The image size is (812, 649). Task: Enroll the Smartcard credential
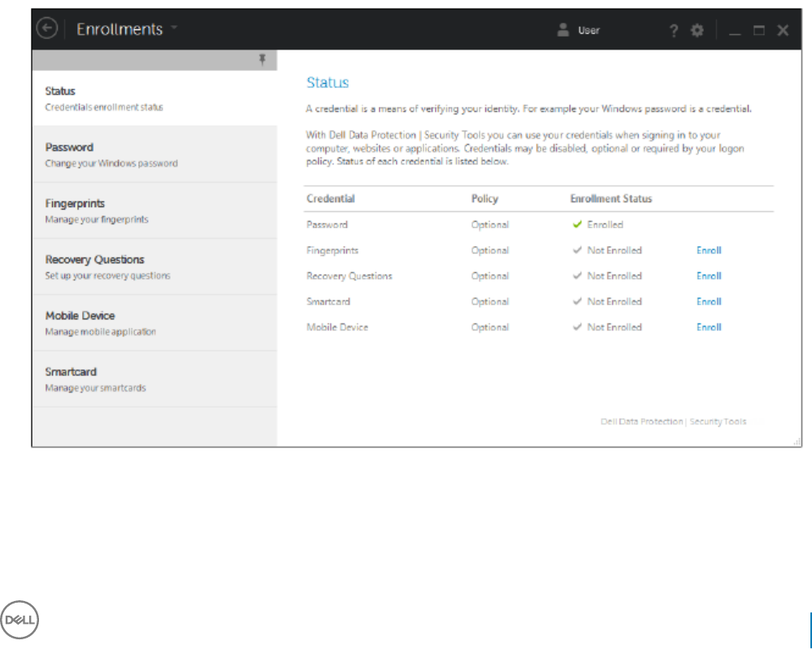pyautogui.click(x=709, y=302)
